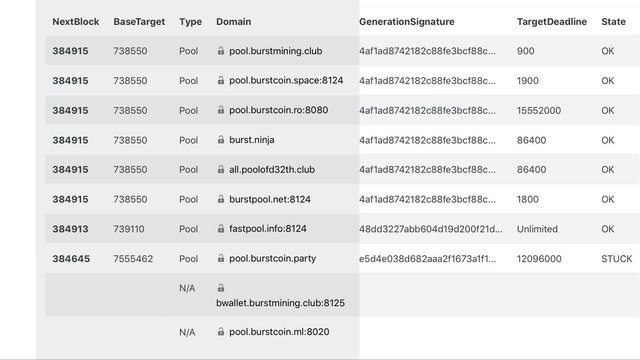This screenshot has width=640, height=360.
Task: Click the lock icon next to pool.burstcoin.party
Action: point(221,258)
